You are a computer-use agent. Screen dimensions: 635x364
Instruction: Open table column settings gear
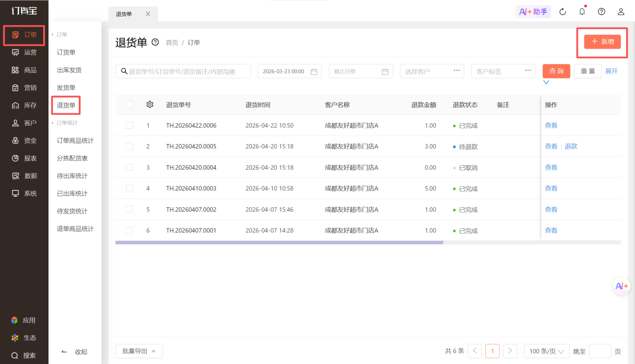coord(150,104)
